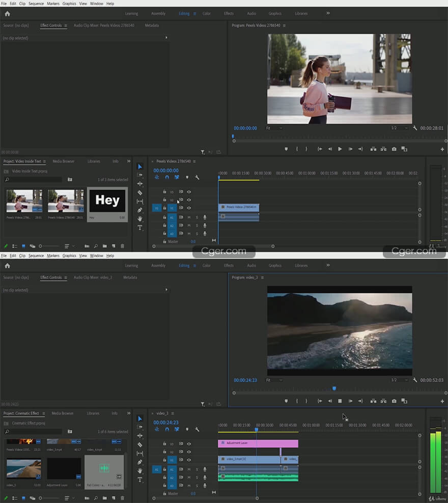Switch to the Audio Clip Mixer: video_3 tab

click(x=93, y=277)
